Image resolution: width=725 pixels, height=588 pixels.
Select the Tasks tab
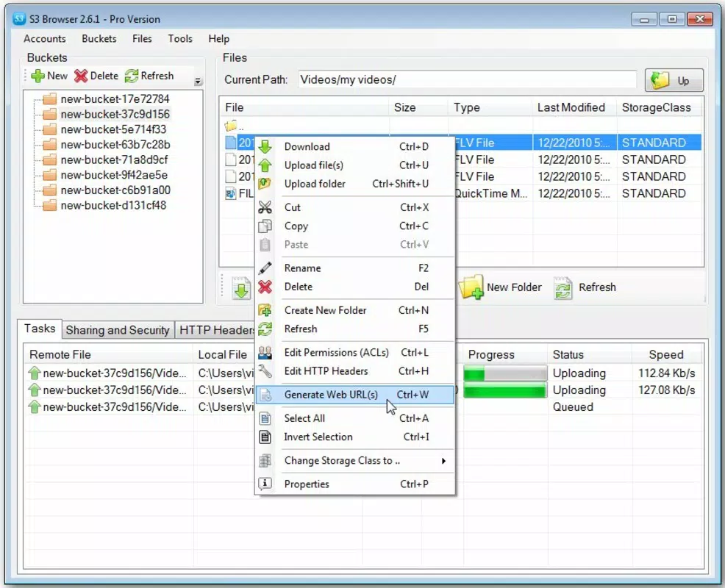click(x=40, y=329)
